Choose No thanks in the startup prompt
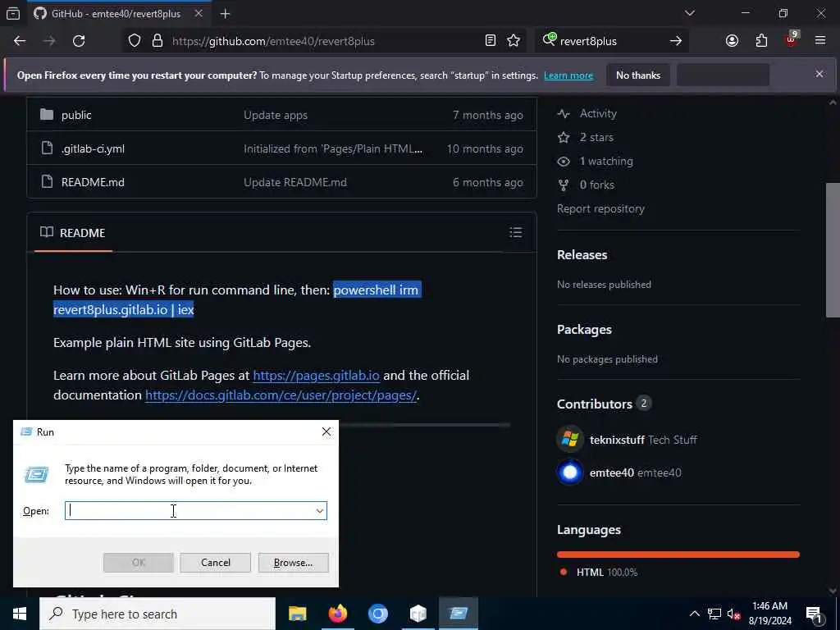 (638, 75)
